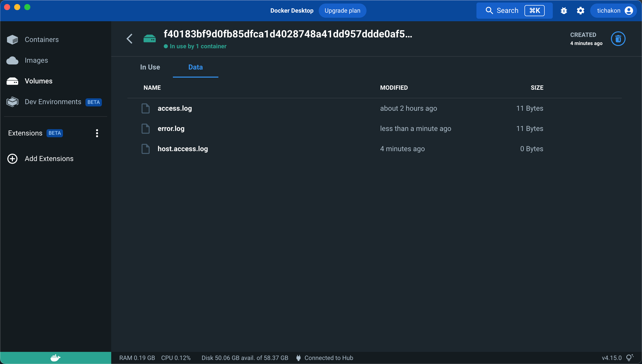Navigate back with the left chevron
Image resolution: width=642 pixels, height=364 pixels.
pyautogui.click(x=130, y=39)
